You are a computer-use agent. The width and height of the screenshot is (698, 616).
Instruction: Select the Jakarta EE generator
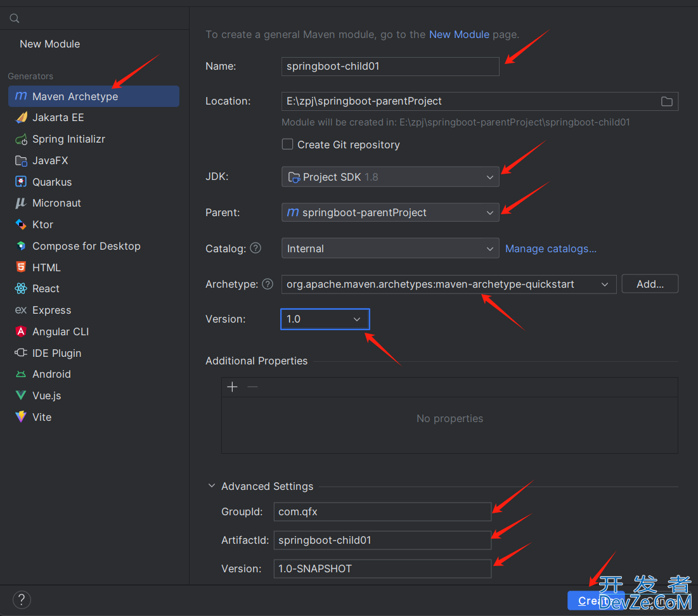pyautogui.click(x=93, y=117)
